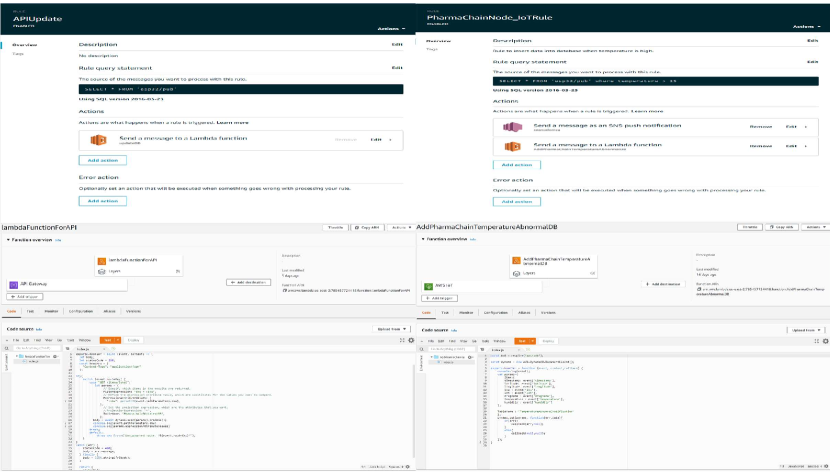Image resolution: width=830 pixels, height=472 pixels.
Task: Open Test button dropdown arrow in lambdaFunctionForAPI editor
Action: click(118, 340)
